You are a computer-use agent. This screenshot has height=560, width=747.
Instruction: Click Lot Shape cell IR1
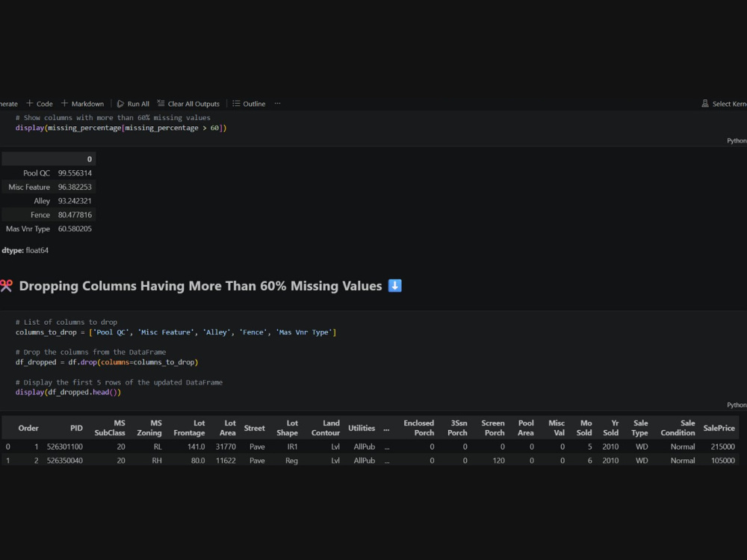293,447
